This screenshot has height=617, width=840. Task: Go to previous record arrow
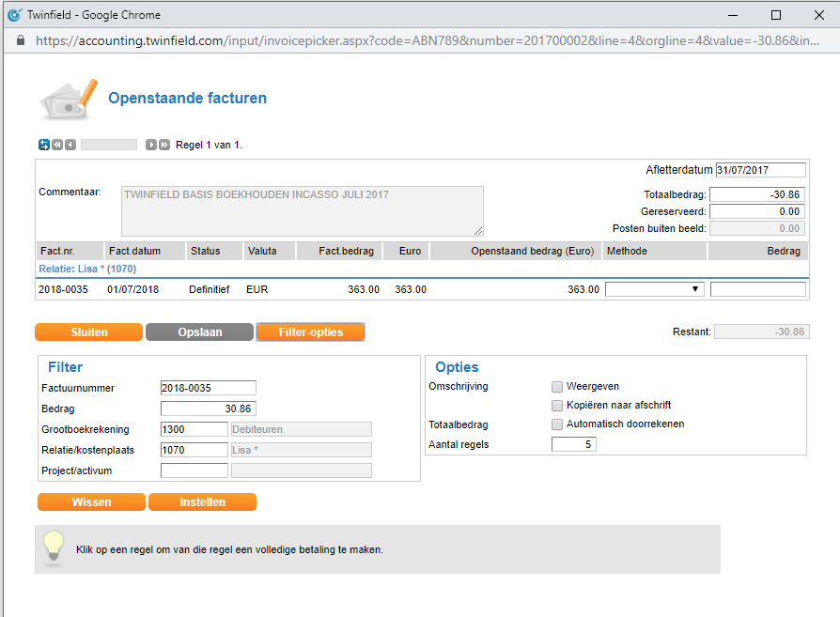click(70, 145)
